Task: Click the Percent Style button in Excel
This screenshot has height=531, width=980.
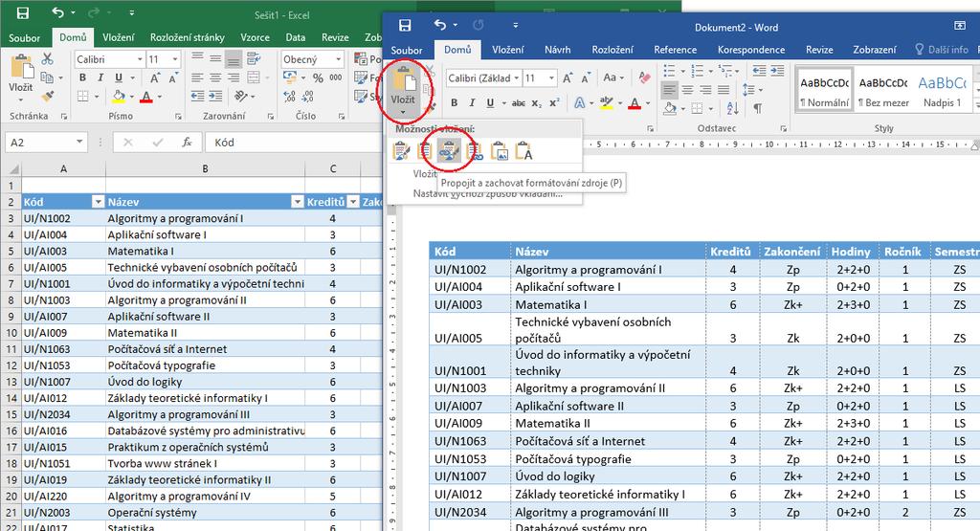Action: coord(318,78)
